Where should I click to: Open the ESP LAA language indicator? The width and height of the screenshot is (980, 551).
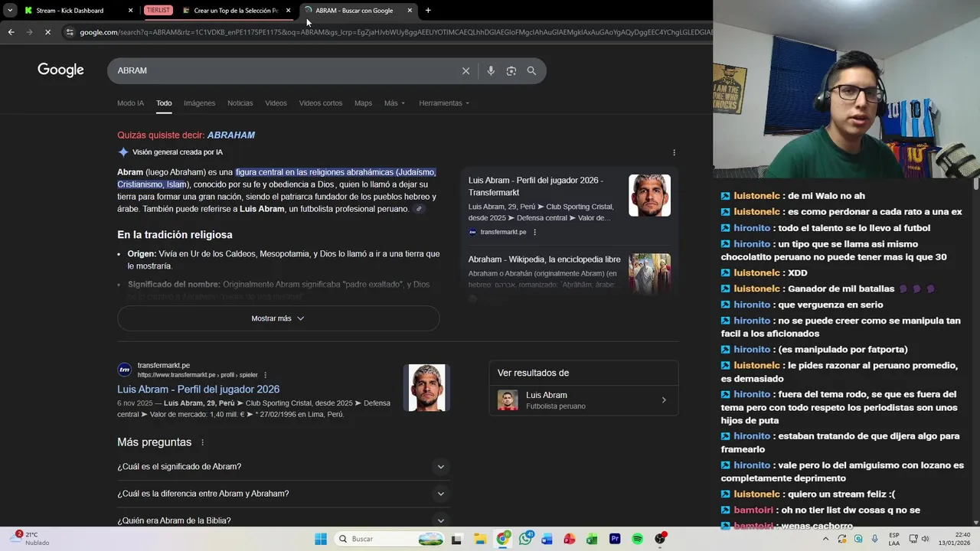894,539
